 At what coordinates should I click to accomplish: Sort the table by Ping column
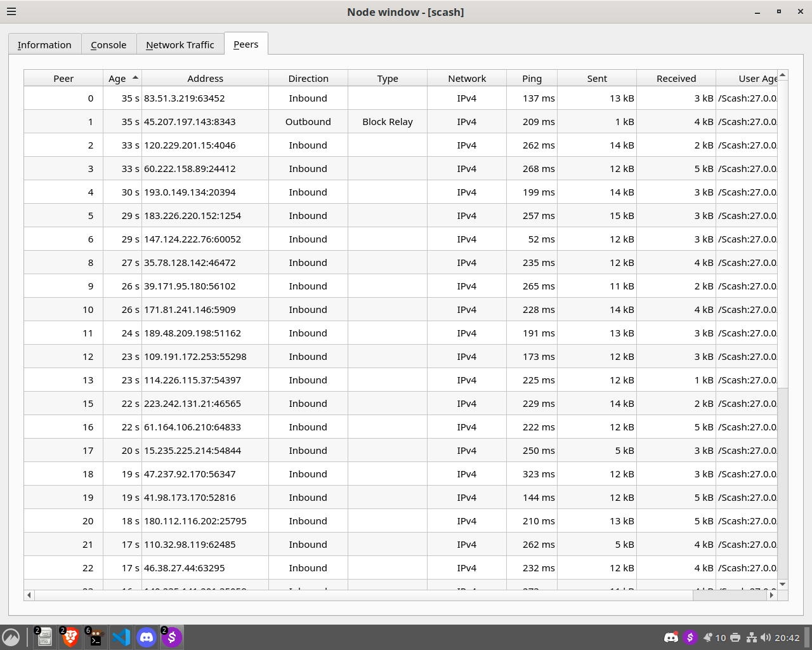pyautogui.click(x=532, y=78)
